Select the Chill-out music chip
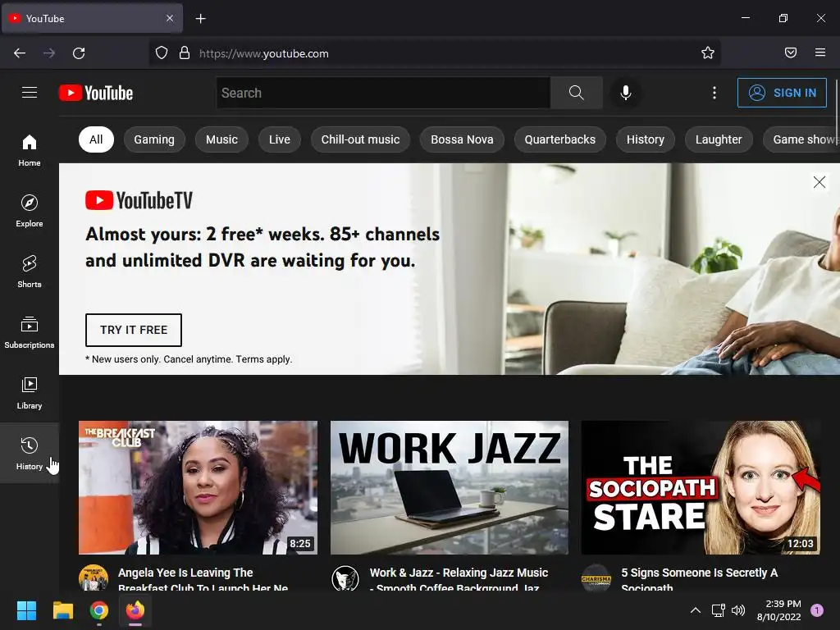This screenshot has width=840, height=630. pos(361,139)
